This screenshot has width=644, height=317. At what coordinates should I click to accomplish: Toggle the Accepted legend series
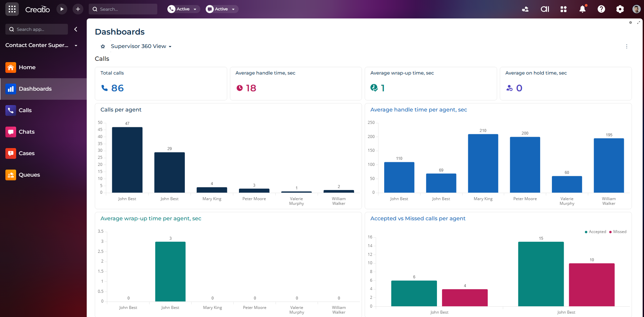pos(595,232)
